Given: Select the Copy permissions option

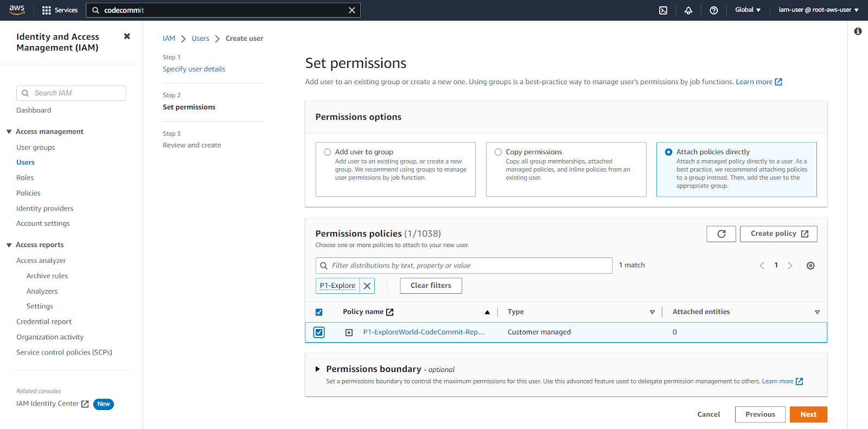Looking at the screenshot, I should click(x=498, y=152).
